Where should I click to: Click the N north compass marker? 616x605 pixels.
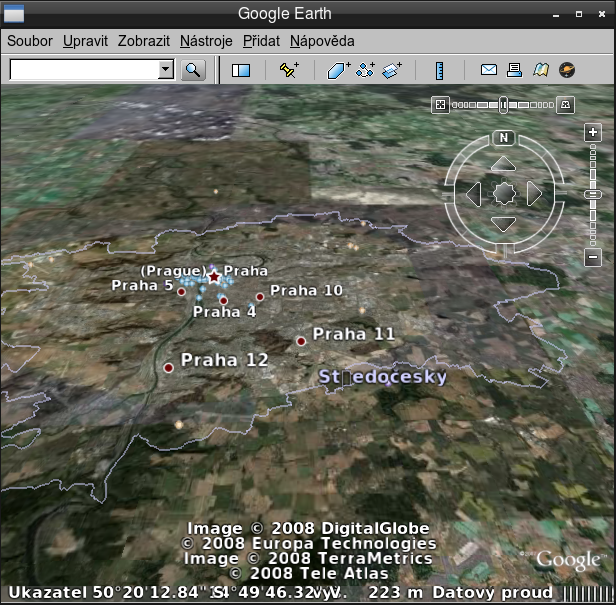pyautogui.click(x=504, y=138)
